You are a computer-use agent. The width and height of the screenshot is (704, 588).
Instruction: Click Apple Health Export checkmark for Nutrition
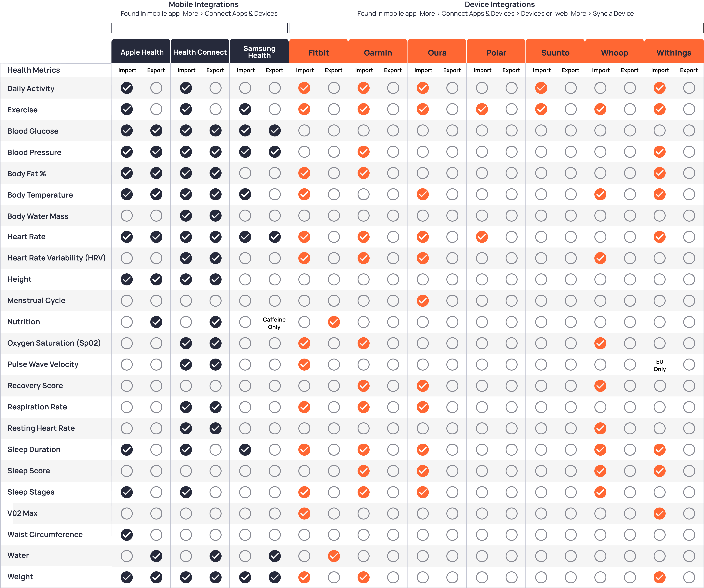pyautogui.click(x=156, y=322)
